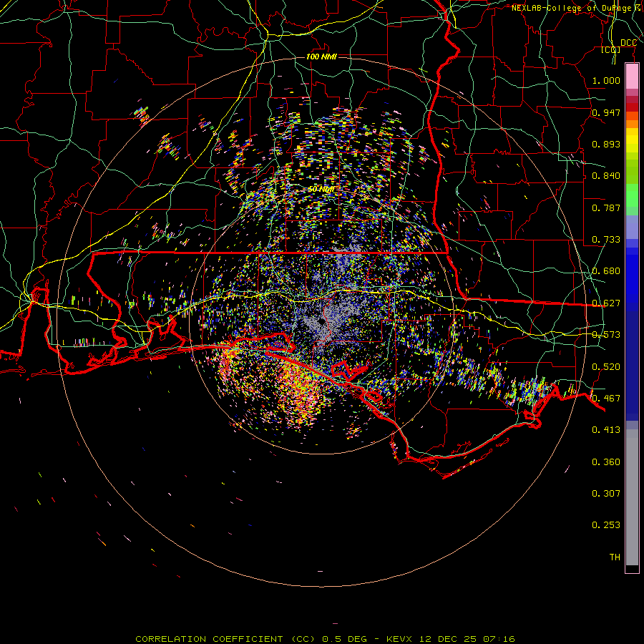This screenshot has height=644, width=644.
Task: Select the 0.627 legend value
Action: tap(606, 303)
